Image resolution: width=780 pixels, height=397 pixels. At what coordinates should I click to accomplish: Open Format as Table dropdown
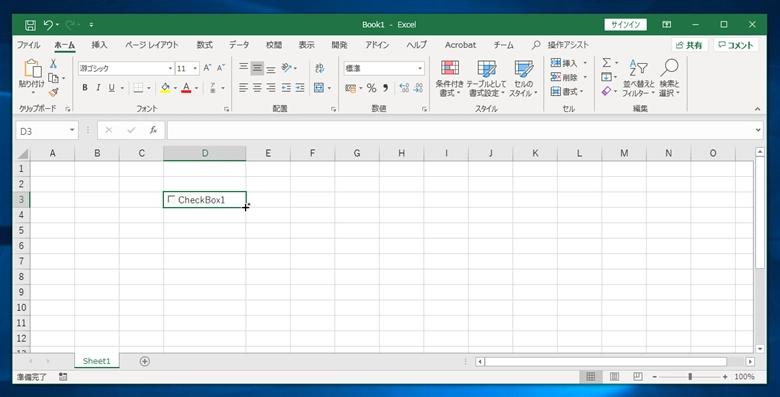(x=486, y=78)
